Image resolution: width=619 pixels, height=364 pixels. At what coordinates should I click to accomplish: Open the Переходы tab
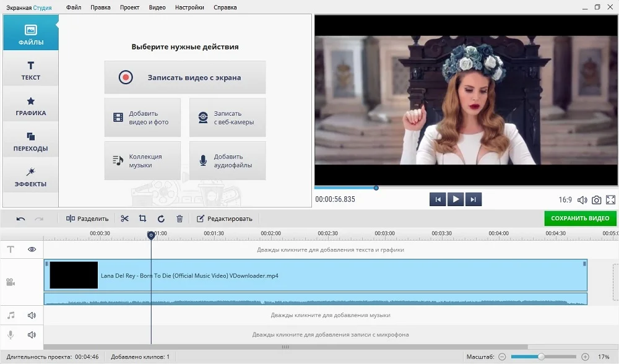tap(30, 142)
